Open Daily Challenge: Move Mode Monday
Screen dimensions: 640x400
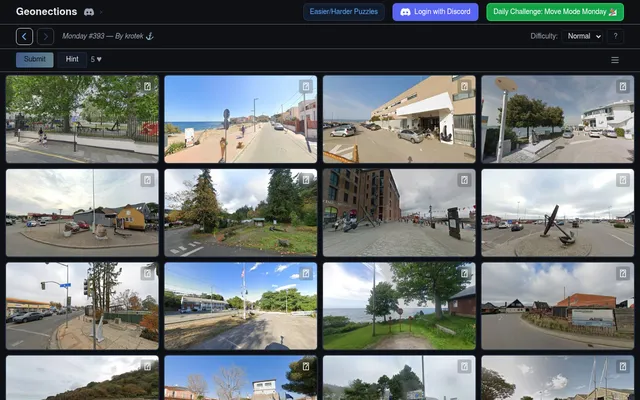[x=555, y=12]
